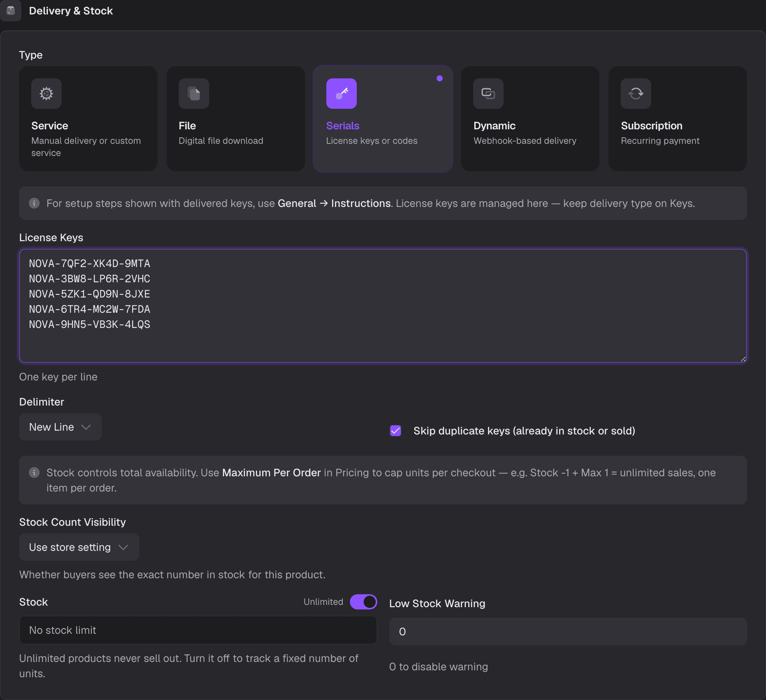Screen dimensions: 766x700
Task: Select the Service gear icon
Action: 46,94
